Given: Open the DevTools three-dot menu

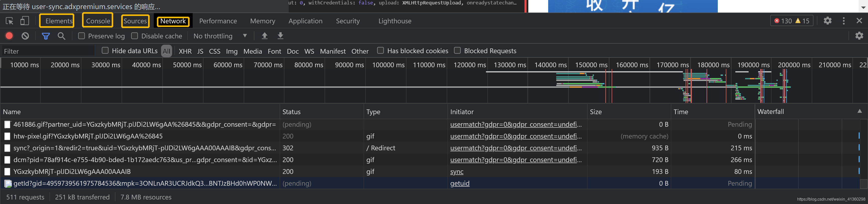Looking at the screenshot, I should tap(843, 21).
